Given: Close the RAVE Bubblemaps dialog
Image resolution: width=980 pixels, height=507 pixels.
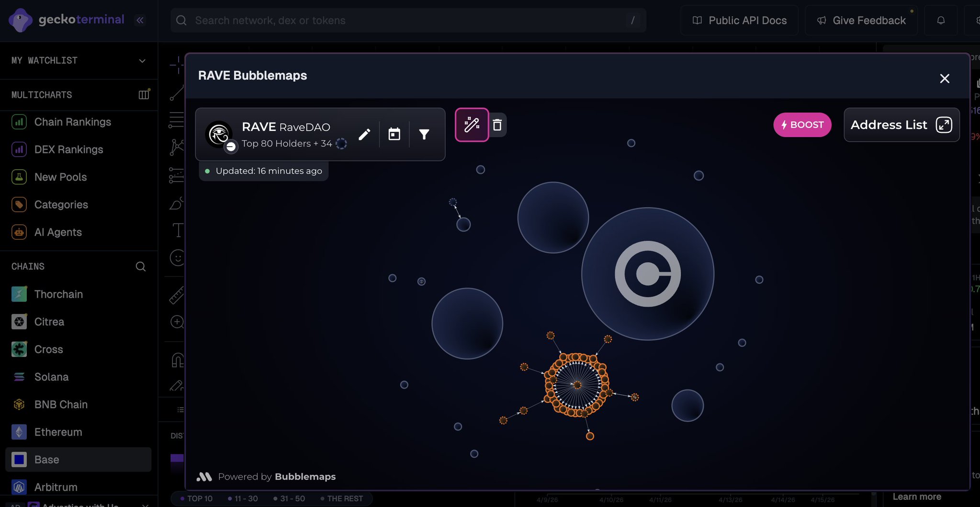Looking at the screenshot, I should coord(945,79).
